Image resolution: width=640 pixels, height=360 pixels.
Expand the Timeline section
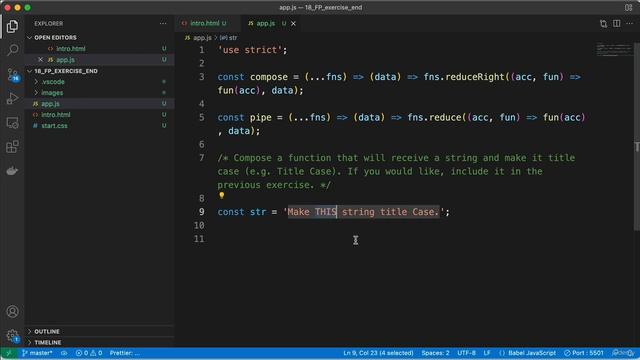coord(48,342)
